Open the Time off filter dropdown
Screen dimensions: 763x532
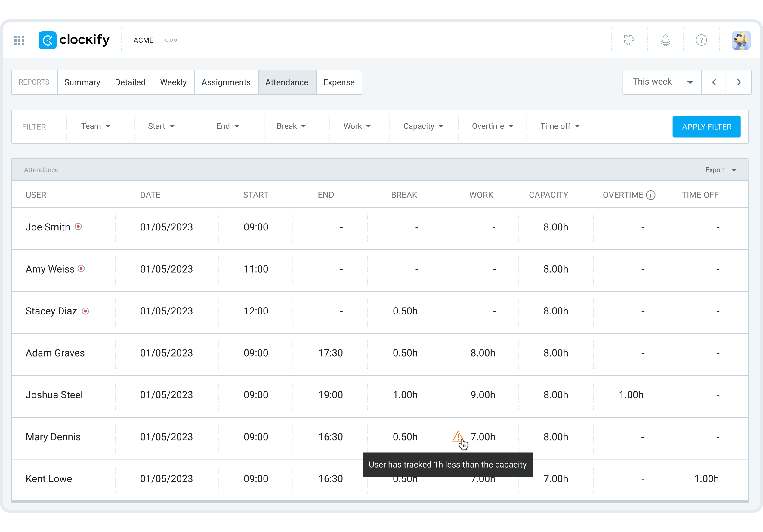tap(560, 126)
